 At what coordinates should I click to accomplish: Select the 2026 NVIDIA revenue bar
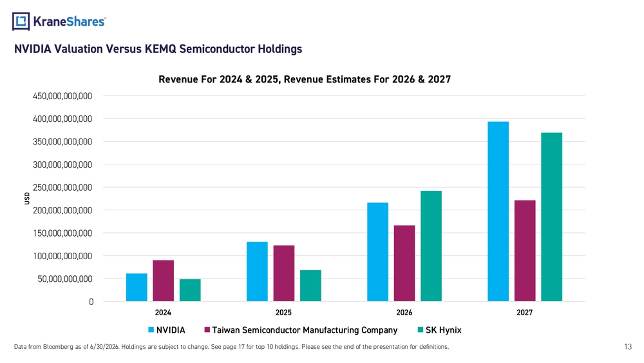coord(378,252)
